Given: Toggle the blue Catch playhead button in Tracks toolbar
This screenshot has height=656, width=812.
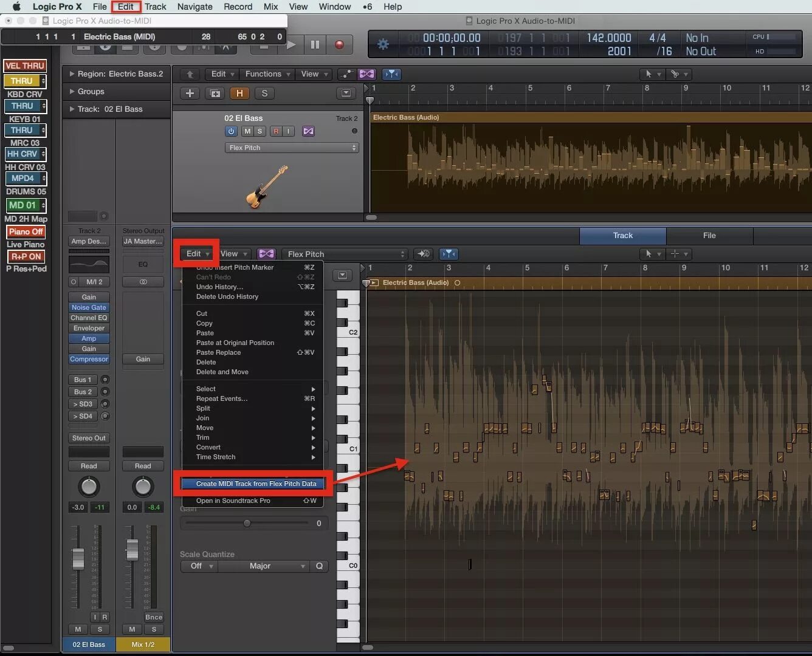Looking at the screenshot, I should coord(392,74).
